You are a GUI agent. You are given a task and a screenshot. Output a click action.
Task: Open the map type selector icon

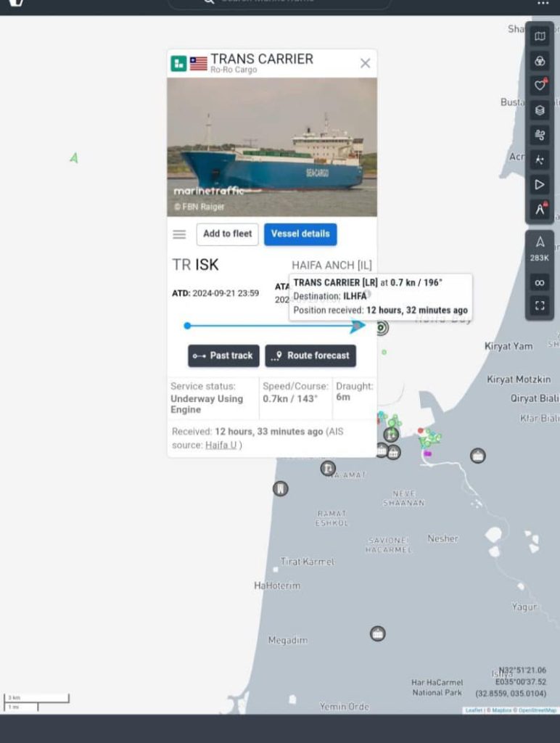coord(540,36)
